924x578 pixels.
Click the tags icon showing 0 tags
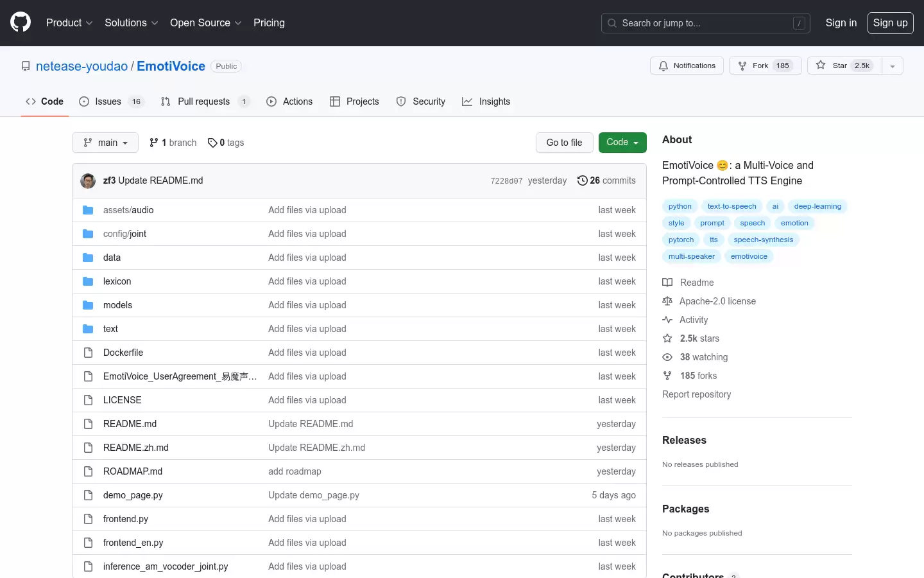click(212, 143)
